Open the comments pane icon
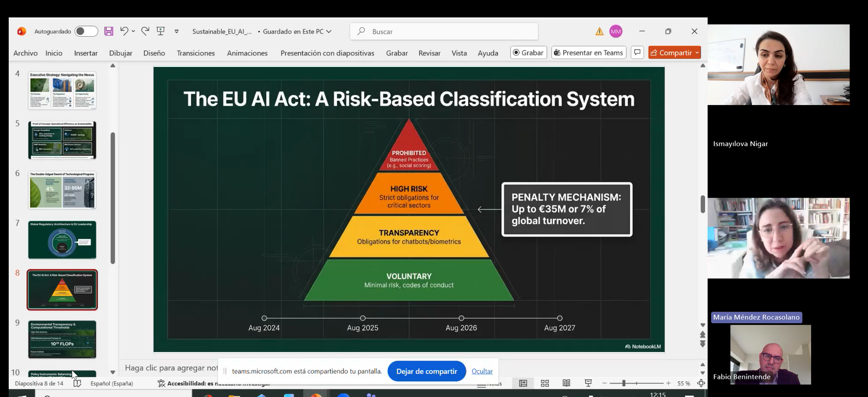Image resolution: width=868 pixels, height=397 pixels. pos(637,53)
